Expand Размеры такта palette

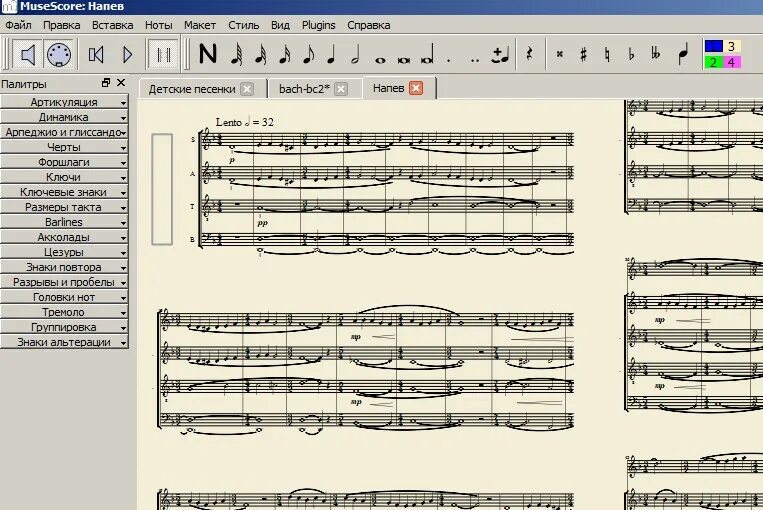click(64, 207)
